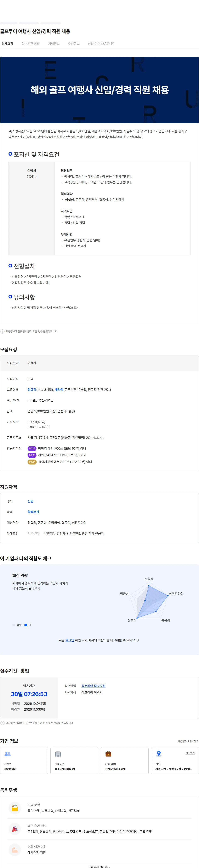
Task: Click the 사원수 people icon
Action: pos(7,754)
